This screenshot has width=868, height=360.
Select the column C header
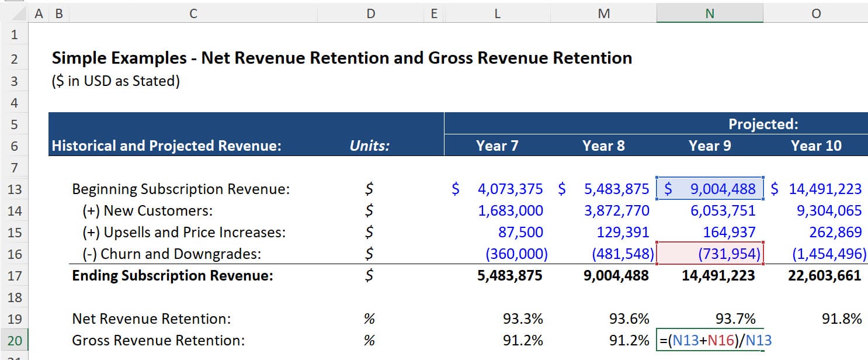coord(193,13)
